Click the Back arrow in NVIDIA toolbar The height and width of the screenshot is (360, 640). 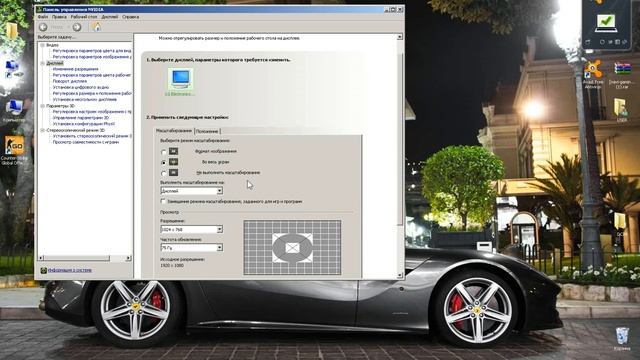[43, 27]
